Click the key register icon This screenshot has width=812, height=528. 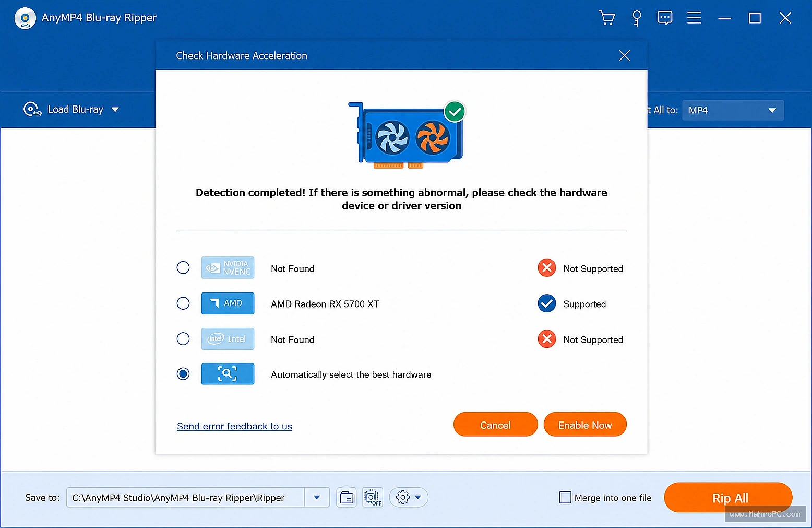coord(637,18)
